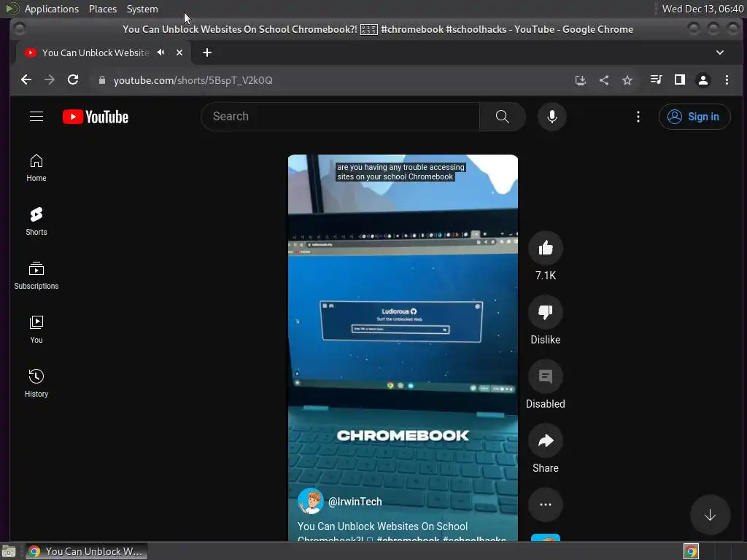
Task: Open the tab search dropdown chevron
Action: pyautogui.click(x=720, y=52)
